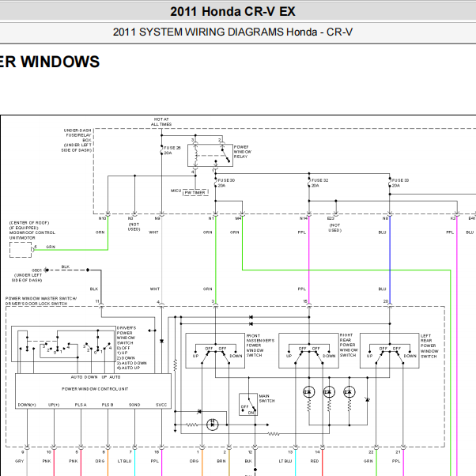Click 'WHT' wire label below N9
The height and width of the screenshot is (476, 476).
point(153,232)
